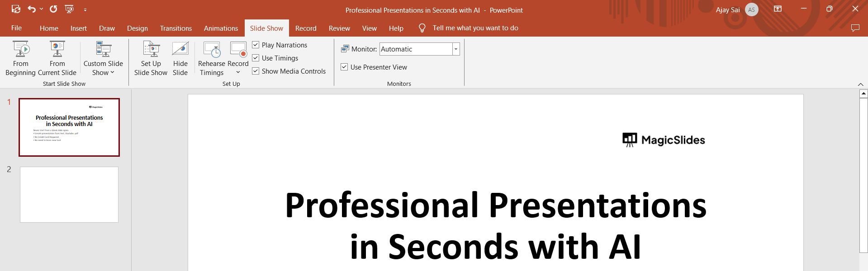
Task: Toggle Use Presenter View checkbox
Action: 344,67
